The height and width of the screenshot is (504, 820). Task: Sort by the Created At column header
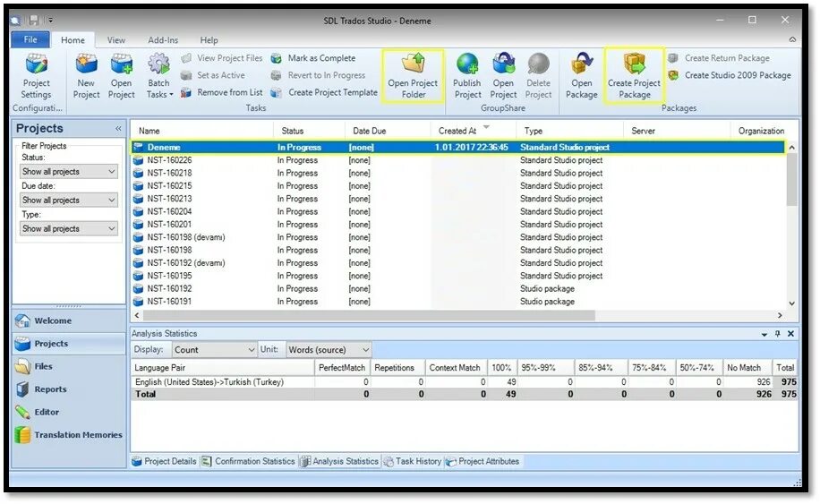tap(474, 131)
